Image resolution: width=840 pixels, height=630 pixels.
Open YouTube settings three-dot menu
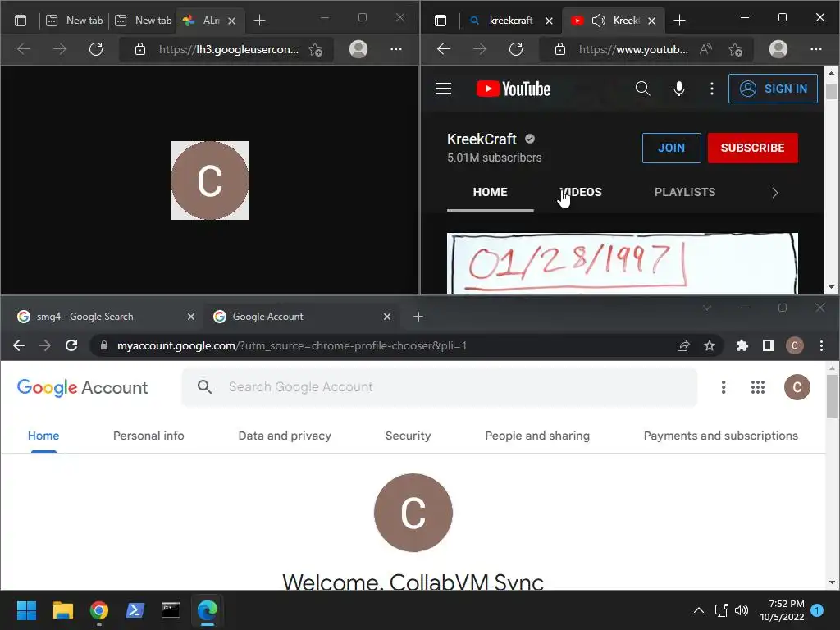tap(711, 89)
